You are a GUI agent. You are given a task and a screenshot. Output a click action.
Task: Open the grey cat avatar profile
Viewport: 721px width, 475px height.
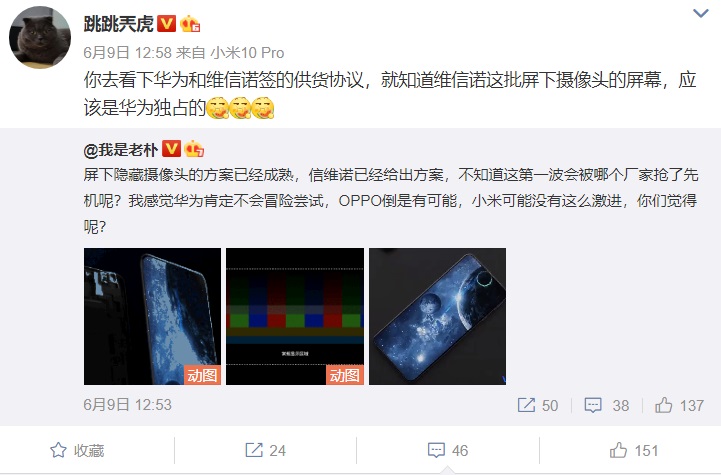click(x=40, y=37)
